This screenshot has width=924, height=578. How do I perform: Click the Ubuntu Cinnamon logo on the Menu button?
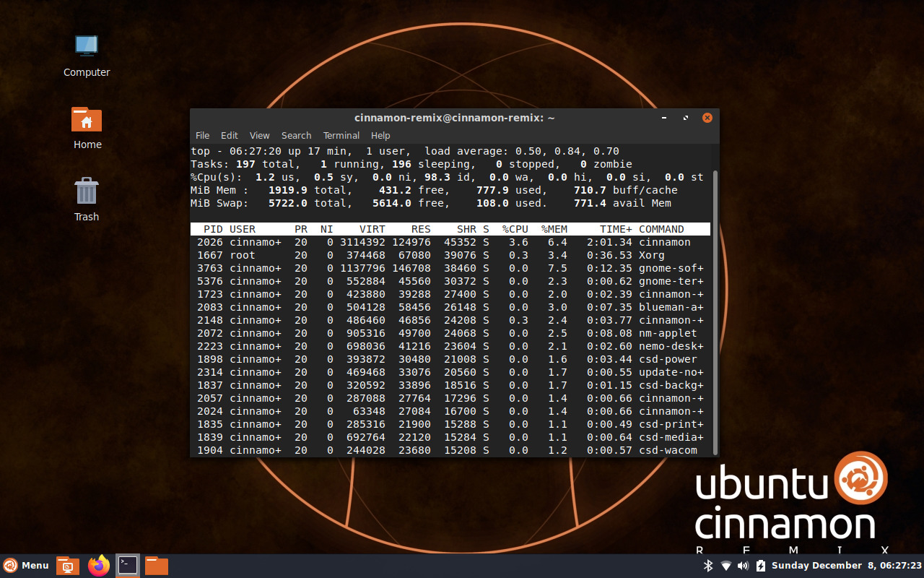(x=9, y=566)
